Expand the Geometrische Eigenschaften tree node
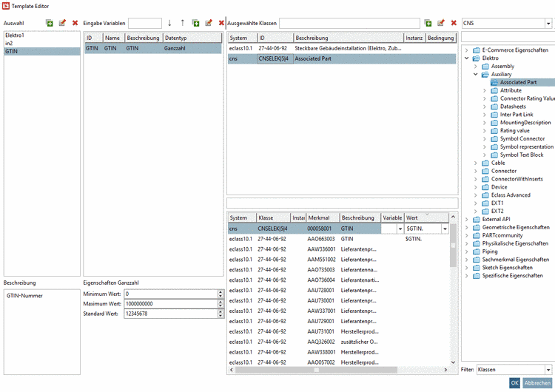 tap(466, 227)
